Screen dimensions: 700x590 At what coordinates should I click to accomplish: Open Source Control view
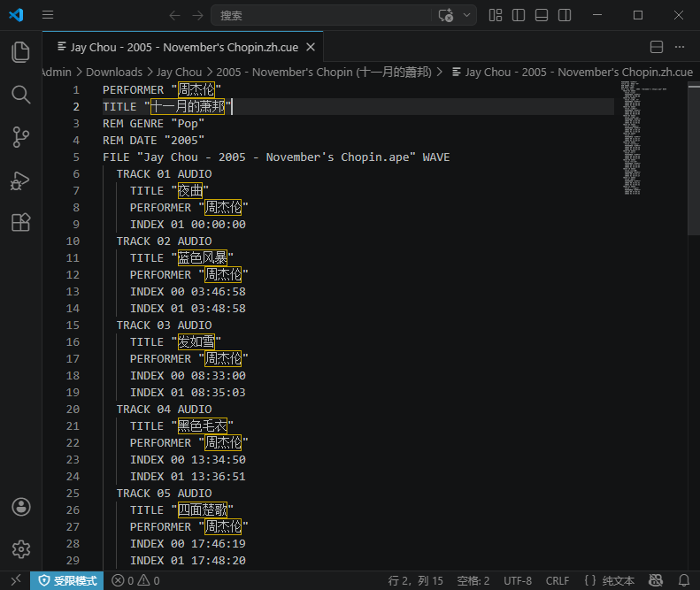pyautogui.click(x=20, y=137)
